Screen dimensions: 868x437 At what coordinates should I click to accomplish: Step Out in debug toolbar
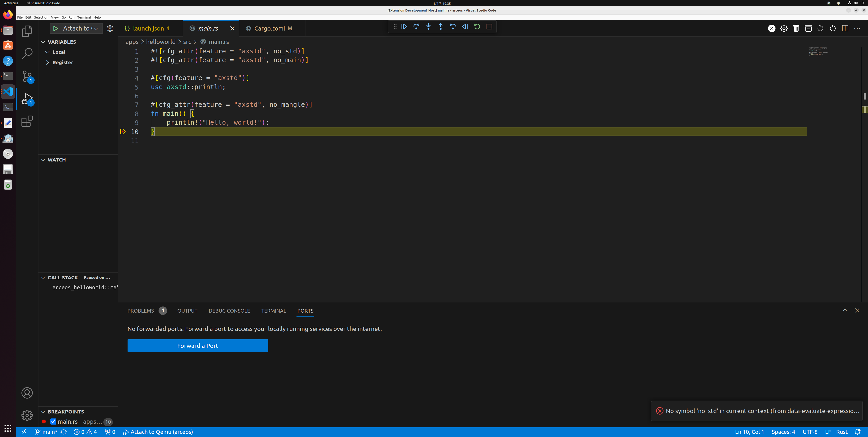point(441,27)
